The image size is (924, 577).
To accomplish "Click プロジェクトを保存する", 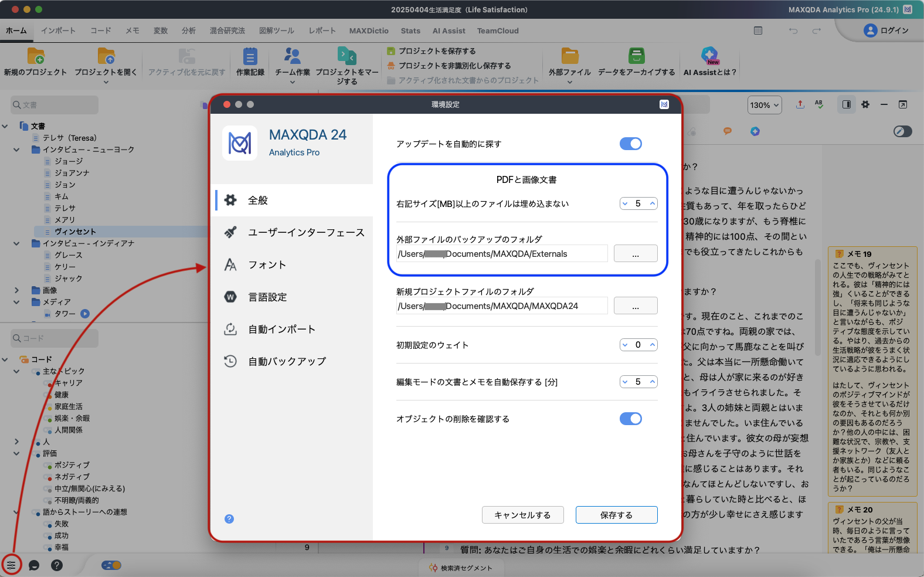I will tap(431, 51).
